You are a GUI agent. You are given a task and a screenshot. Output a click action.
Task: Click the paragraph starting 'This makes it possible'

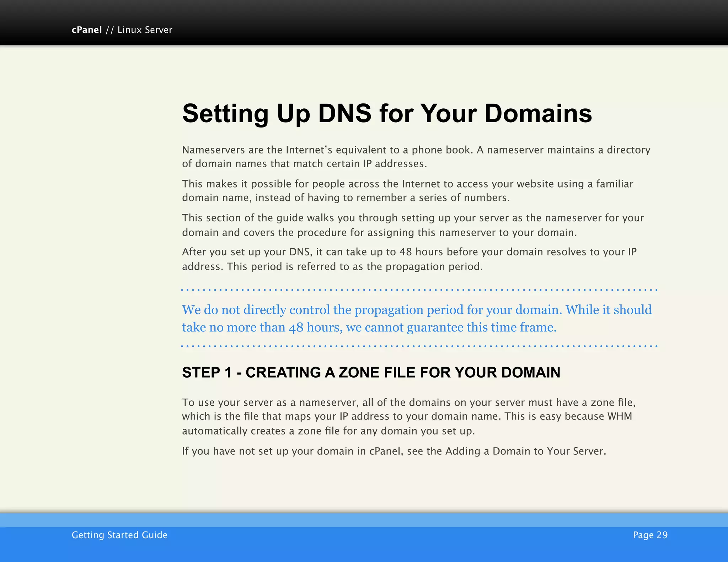coord(408,191)
